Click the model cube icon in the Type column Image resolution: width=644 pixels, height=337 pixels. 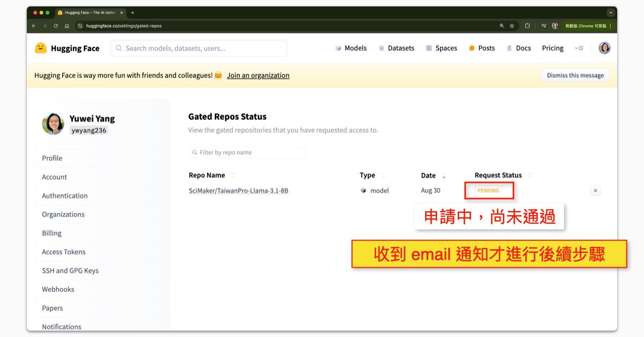pos(363,191)
